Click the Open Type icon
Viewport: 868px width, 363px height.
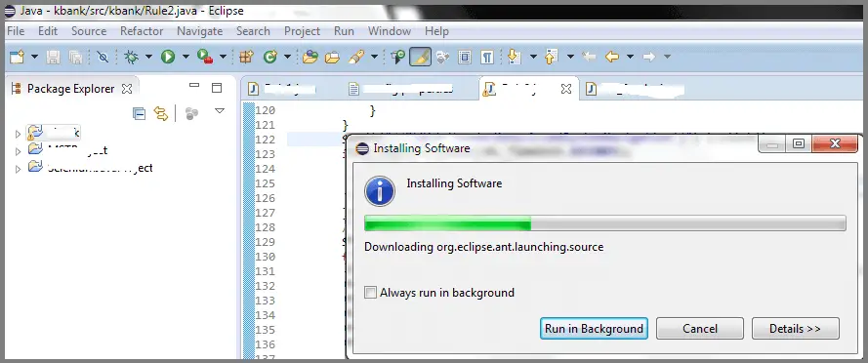click(310, 57)
